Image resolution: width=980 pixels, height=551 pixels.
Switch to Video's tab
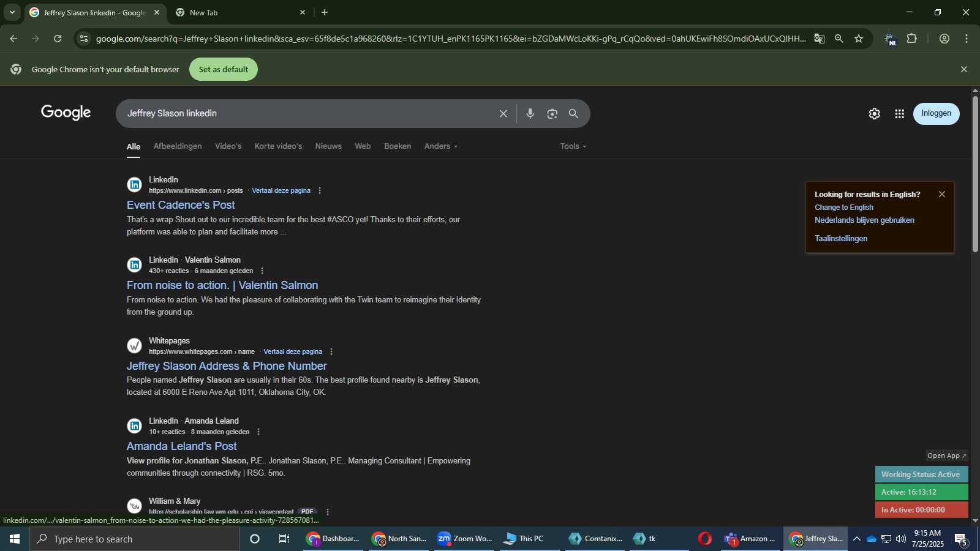tap(228, 146)
